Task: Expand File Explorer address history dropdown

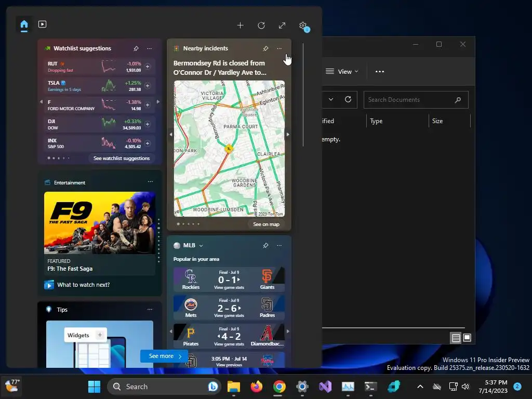Action: 331,99
